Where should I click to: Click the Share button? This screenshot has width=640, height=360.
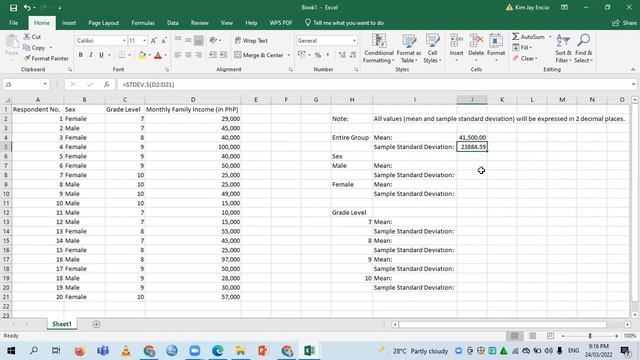coord(624,23)
